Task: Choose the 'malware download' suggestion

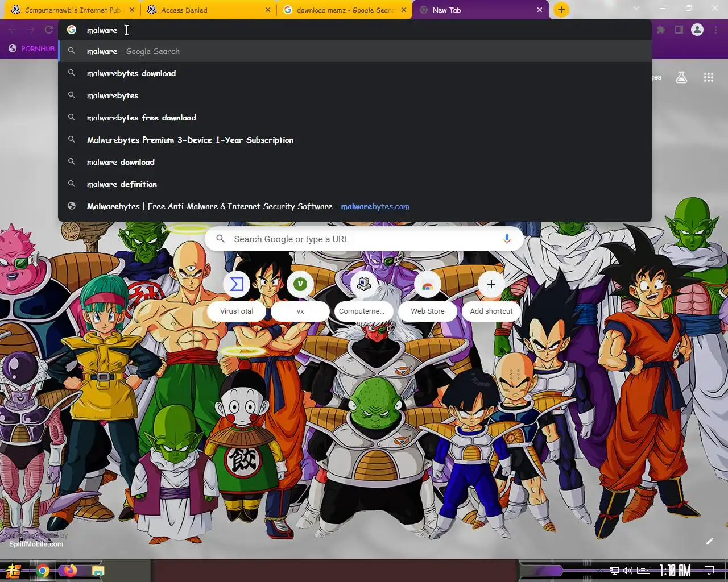Action: 355,162
